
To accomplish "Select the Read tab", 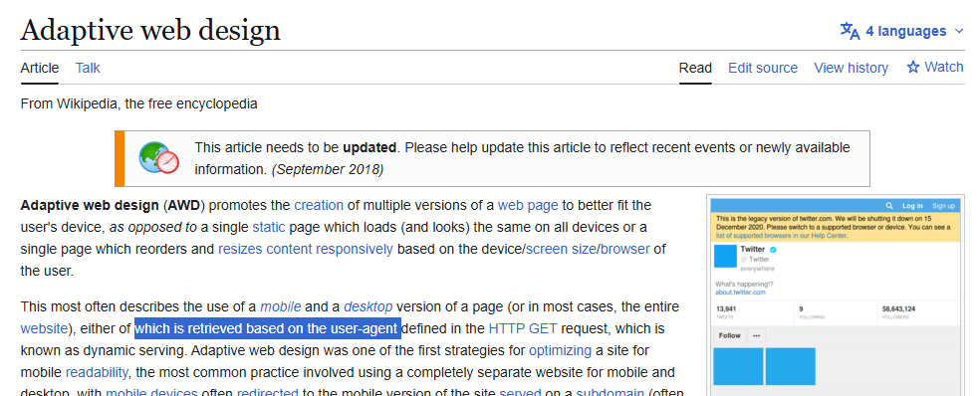I will (695, 68).
